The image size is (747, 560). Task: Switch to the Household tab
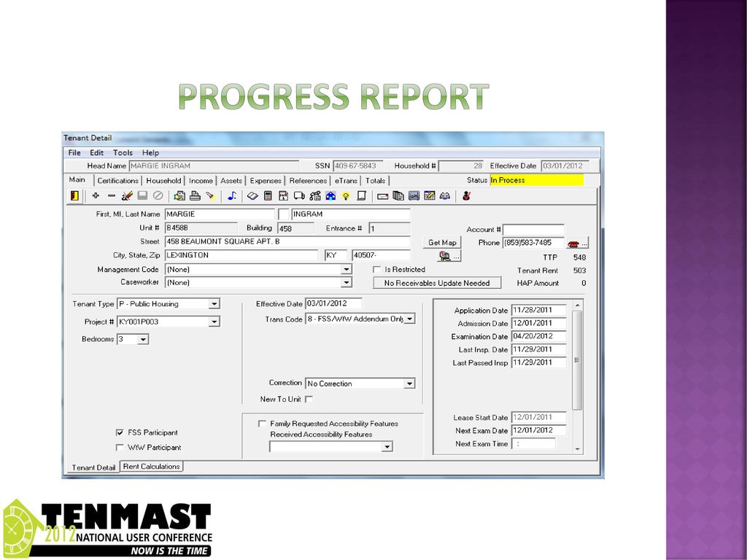pos(163,181)
